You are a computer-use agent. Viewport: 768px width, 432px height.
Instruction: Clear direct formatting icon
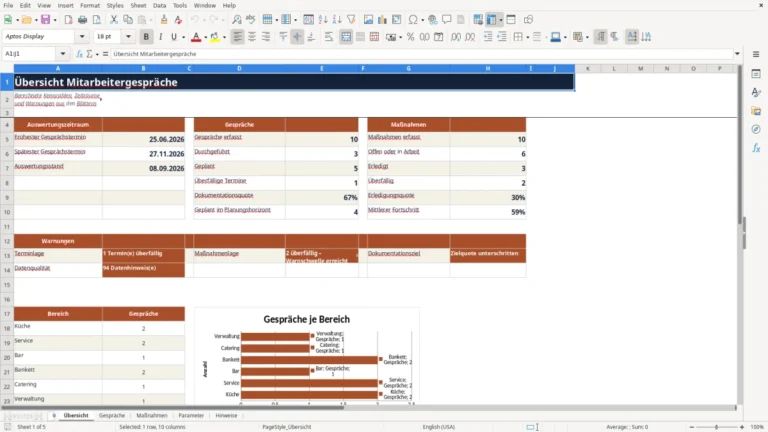[x=178, y=20]
